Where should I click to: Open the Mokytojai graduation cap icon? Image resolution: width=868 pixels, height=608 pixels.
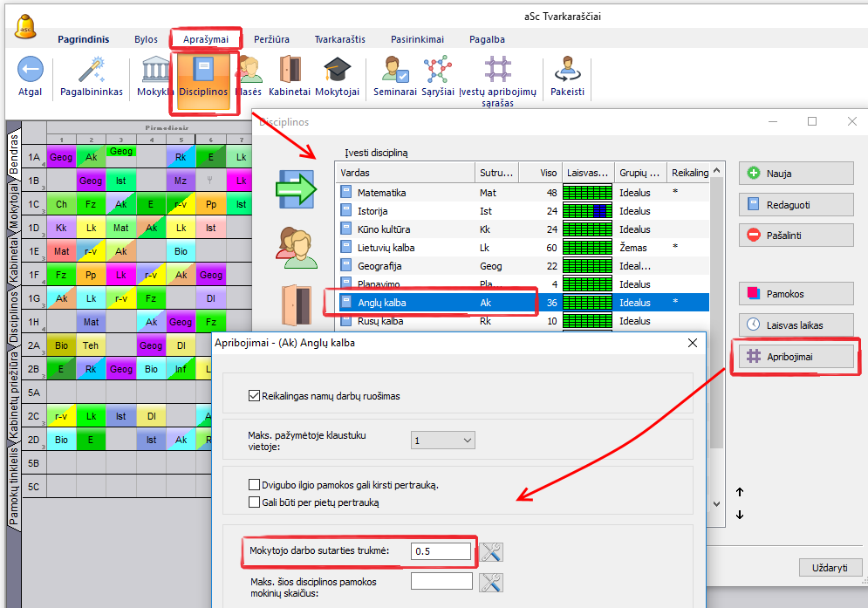337,71
